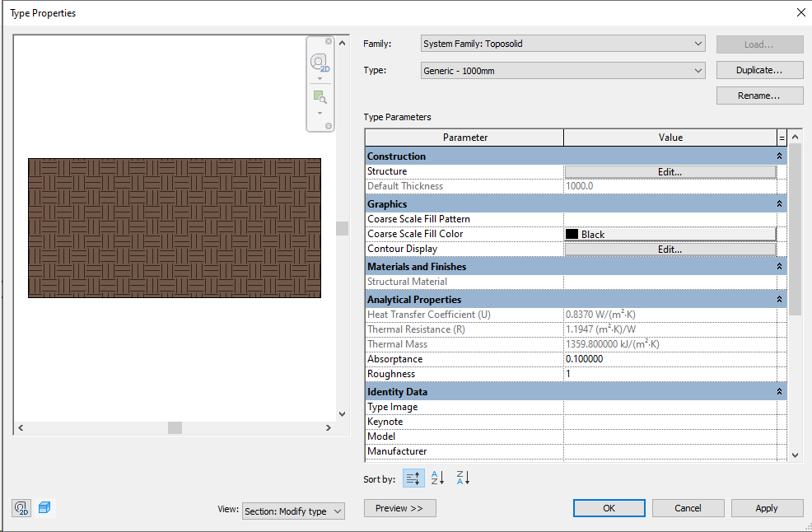Click the 3D view cube icon at bottom left
The image size is (812, 532).
coord(44,507)
